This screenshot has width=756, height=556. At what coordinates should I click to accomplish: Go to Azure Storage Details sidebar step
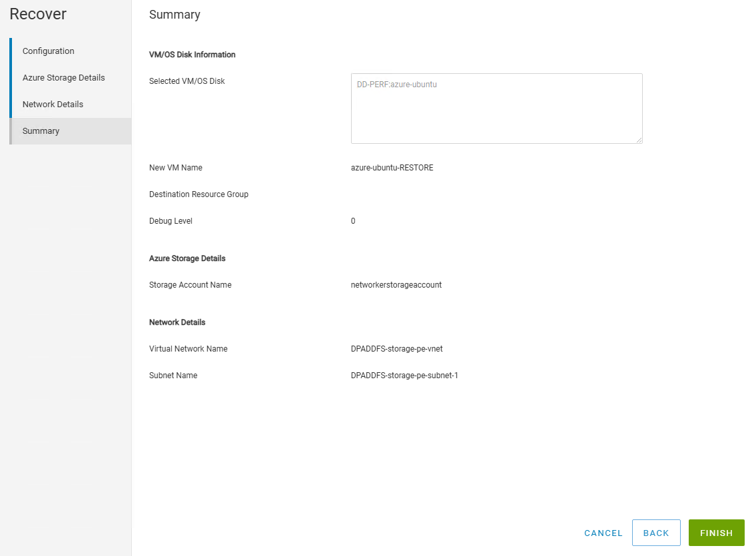coord(64,78)
